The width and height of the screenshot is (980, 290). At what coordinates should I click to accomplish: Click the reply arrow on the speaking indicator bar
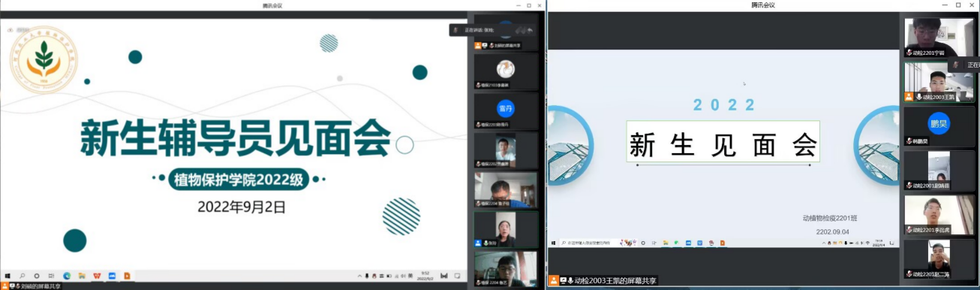(530, 30)
